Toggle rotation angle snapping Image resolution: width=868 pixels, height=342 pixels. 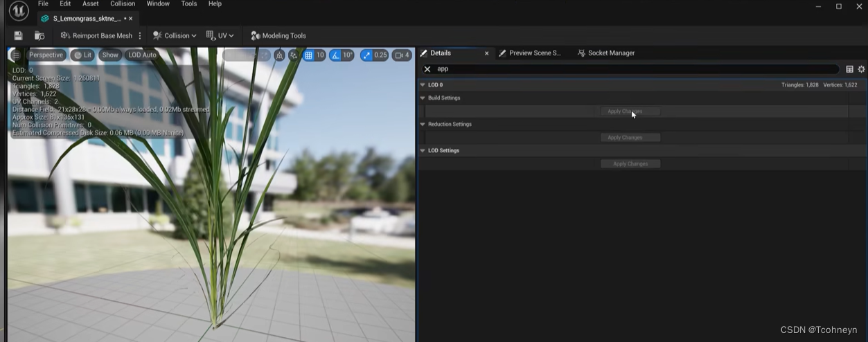tap(335, 55)
